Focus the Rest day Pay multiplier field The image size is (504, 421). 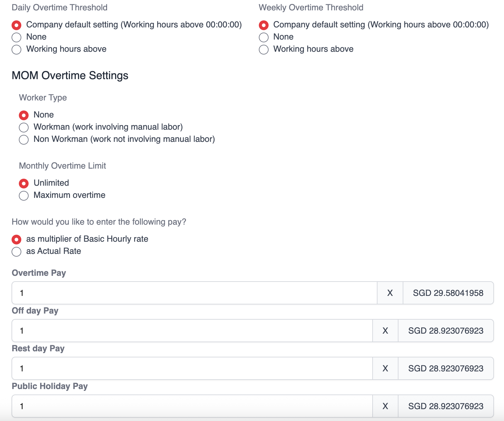[x=192, y=368]
